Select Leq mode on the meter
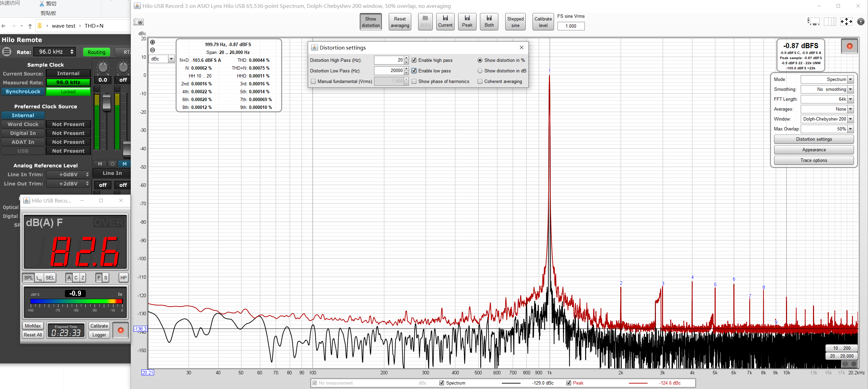868x389 pixels. coord(39,278)
